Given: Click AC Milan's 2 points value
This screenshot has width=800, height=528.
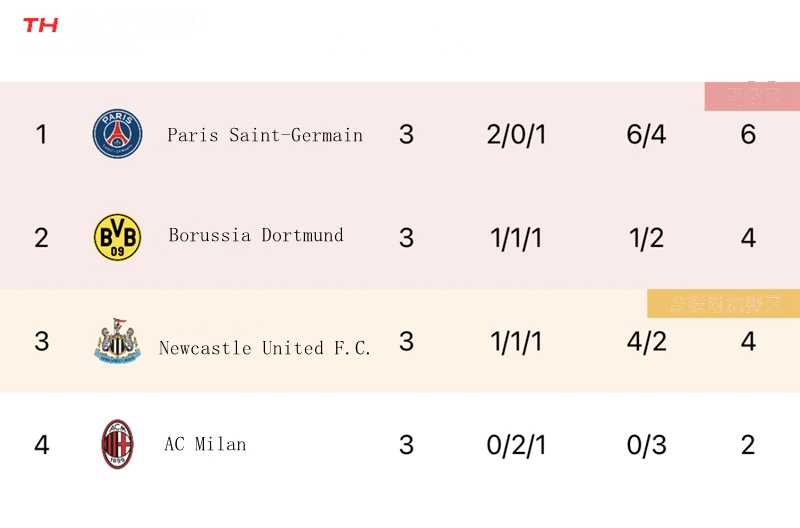Looking at the screenshot, I should (x=748, y=445).
